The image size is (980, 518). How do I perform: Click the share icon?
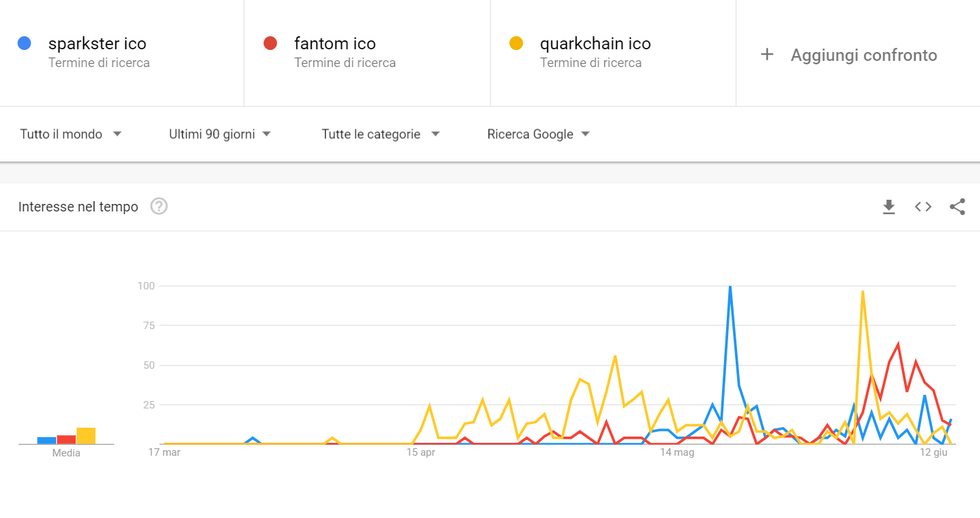point(957,207)
